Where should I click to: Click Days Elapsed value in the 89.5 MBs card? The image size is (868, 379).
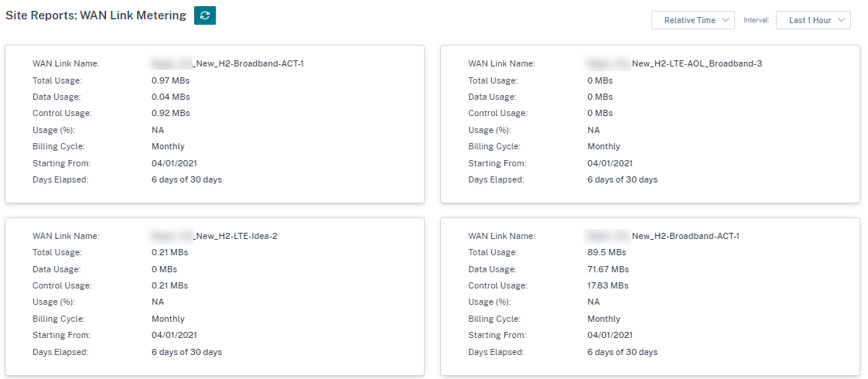click(x=622, y=352)
